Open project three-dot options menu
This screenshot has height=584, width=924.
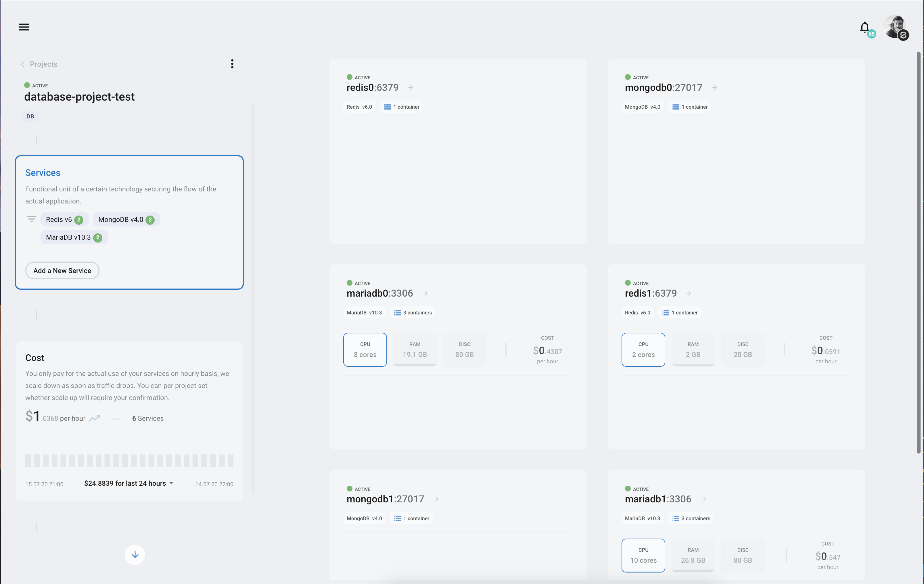(232, 64)
